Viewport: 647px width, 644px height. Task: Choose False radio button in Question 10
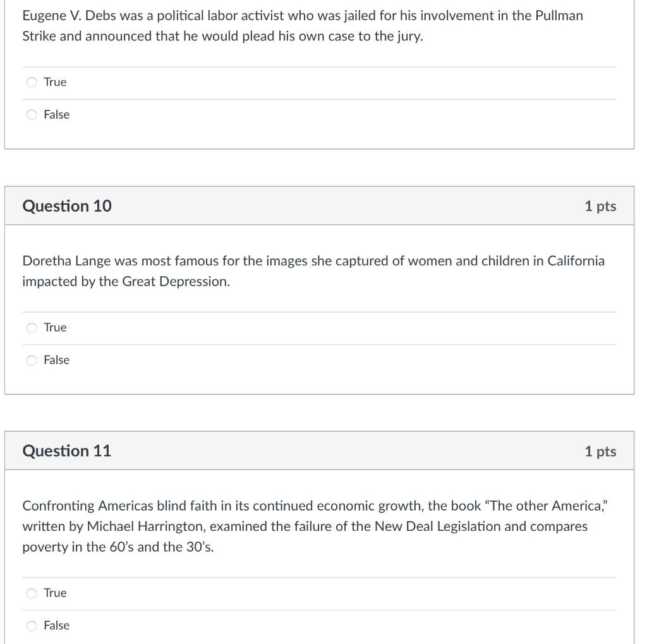point(32,360)
